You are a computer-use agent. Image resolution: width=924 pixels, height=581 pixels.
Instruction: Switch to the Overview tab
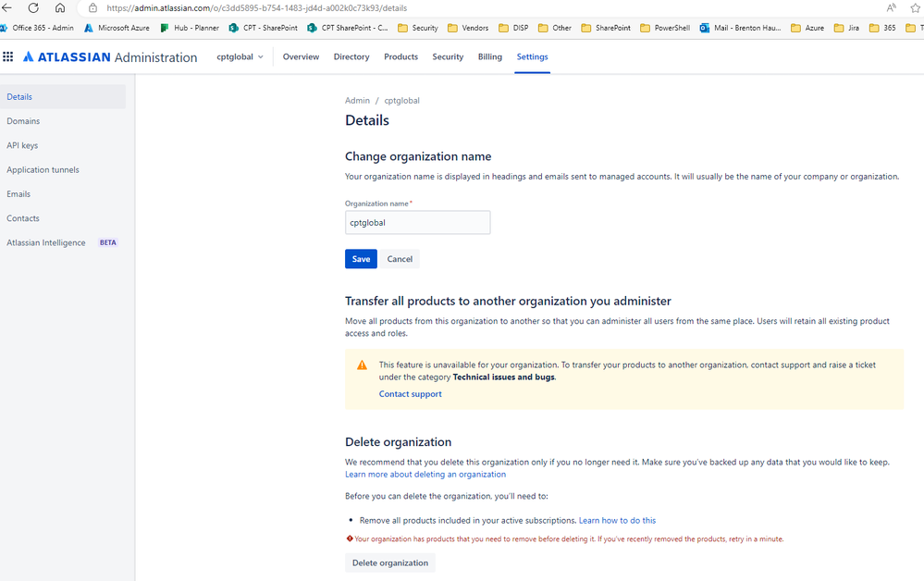point(301,56)
